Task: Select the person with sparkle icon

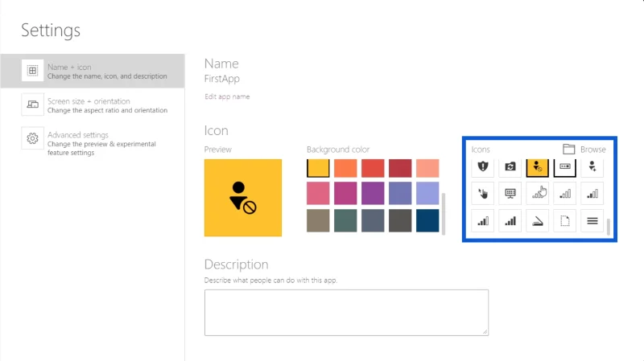Action: (592, 166)
